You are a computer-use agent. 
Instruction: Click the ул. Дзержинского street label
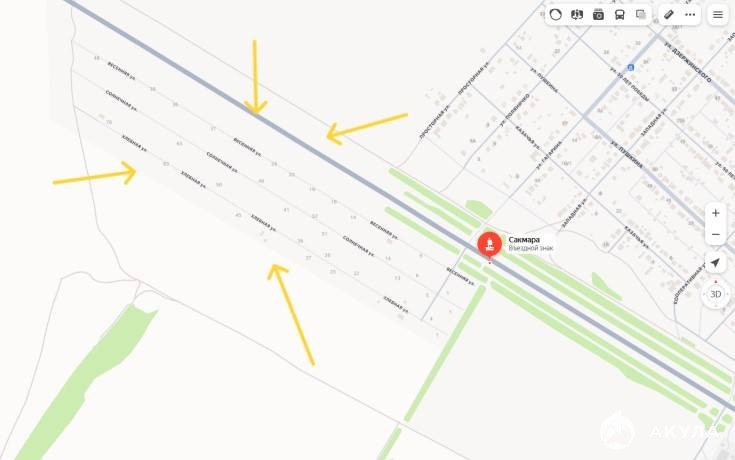(688, 62)
